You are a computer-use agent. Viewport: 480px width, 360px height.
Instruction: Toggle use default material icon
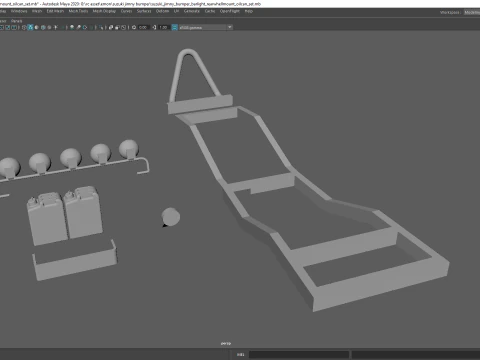tap(37, 27)
